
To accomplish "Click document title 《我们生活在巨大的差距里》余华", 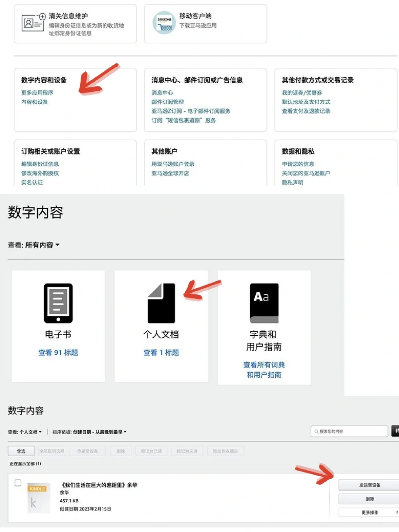I will click(98, 485).
